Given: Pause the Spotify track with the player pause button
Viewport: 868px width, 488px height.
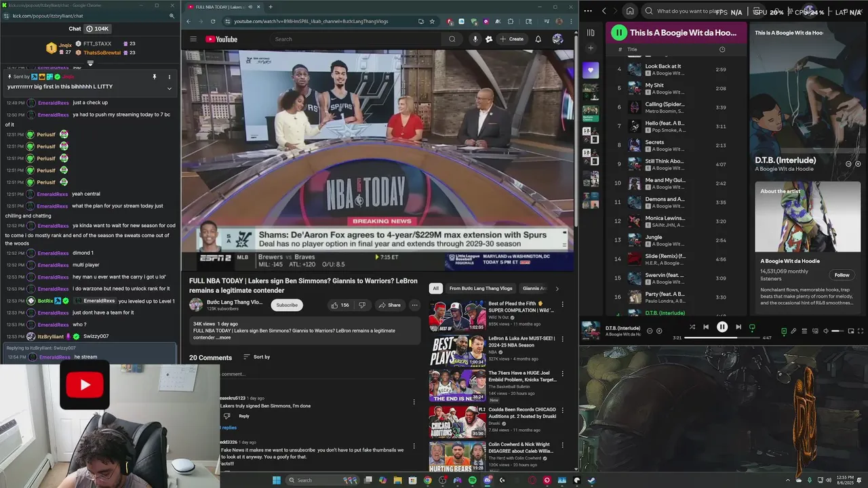Looking at the screenshot, I should 722,327.
